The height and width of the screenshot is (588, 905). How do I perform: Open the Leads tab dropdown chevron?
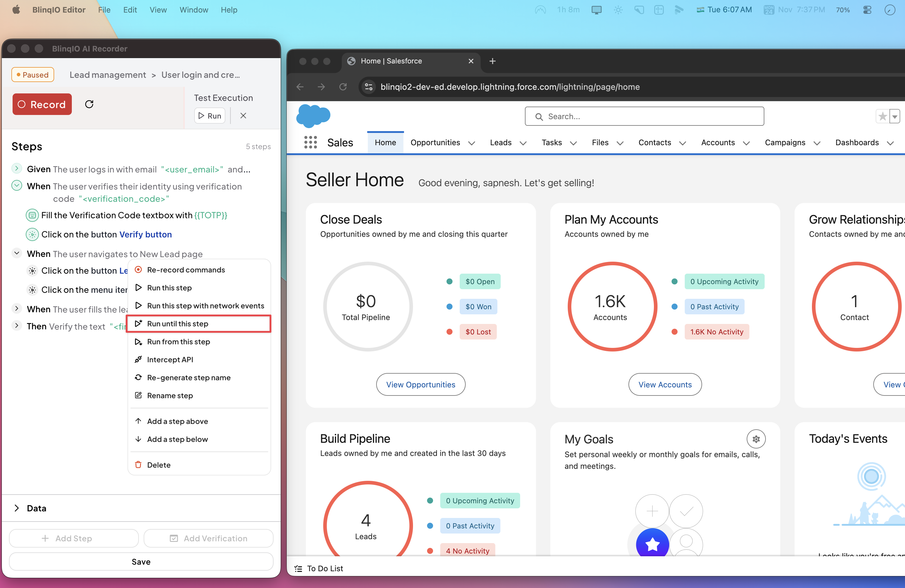pos(523,143)
